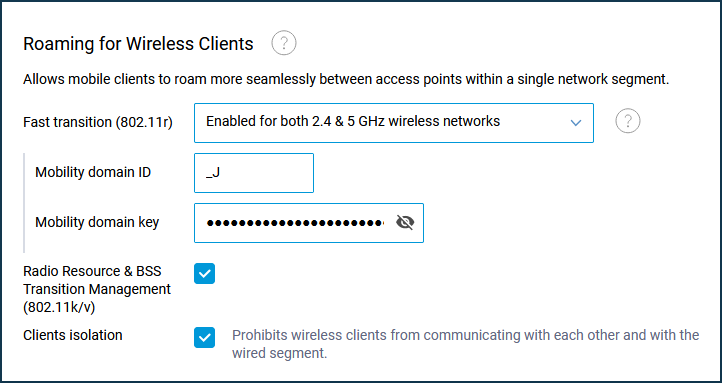
Task: Open help icon beside Fast transition dropdown
Action: point(628,122)
